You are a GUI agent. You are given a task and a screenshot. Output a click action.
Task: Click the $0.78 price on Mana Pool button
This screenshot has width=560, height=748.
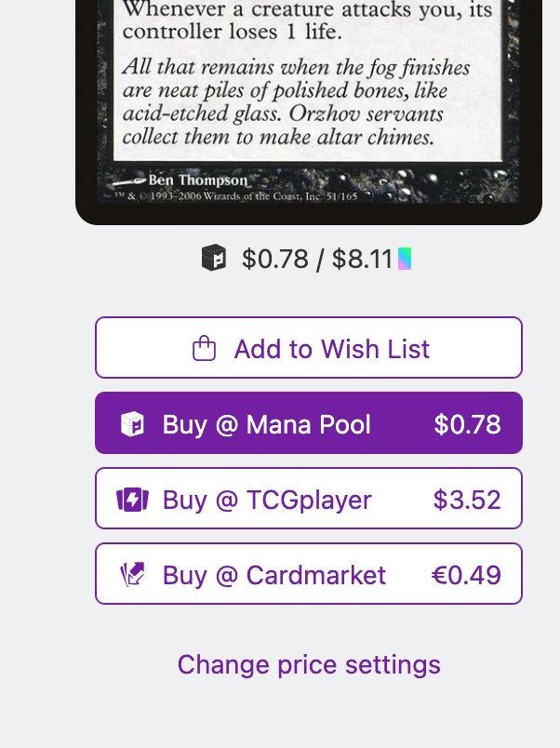[x=467, y=424]
